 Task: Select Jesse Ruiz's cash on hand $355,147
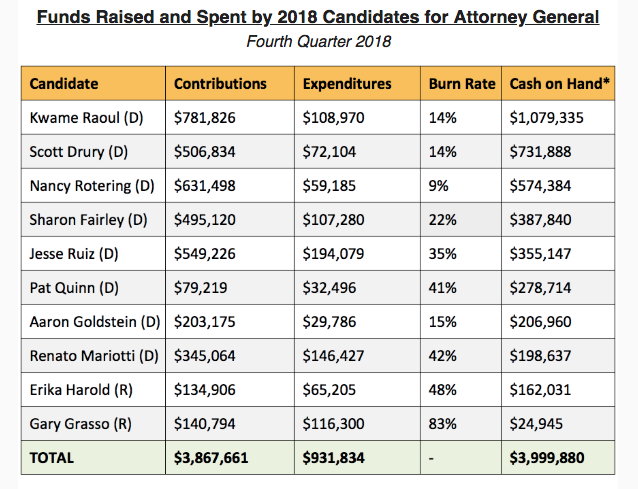(x=541, y=253)
